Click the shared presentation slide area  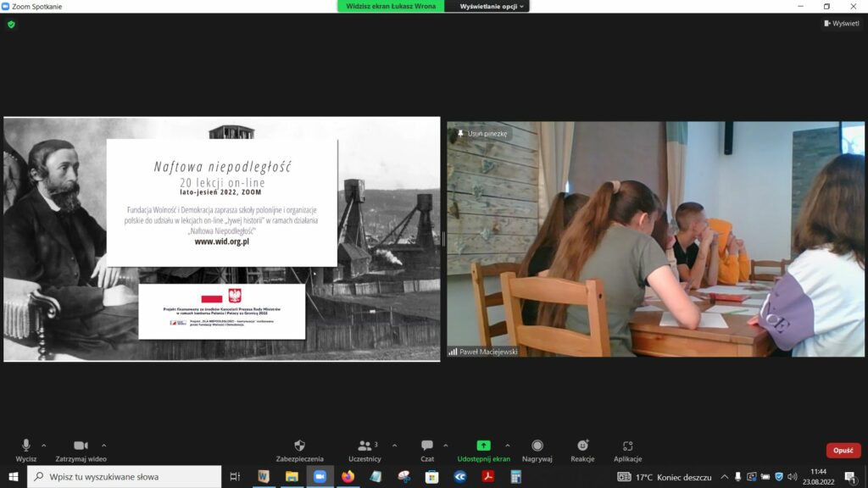(x=222, y=239)
